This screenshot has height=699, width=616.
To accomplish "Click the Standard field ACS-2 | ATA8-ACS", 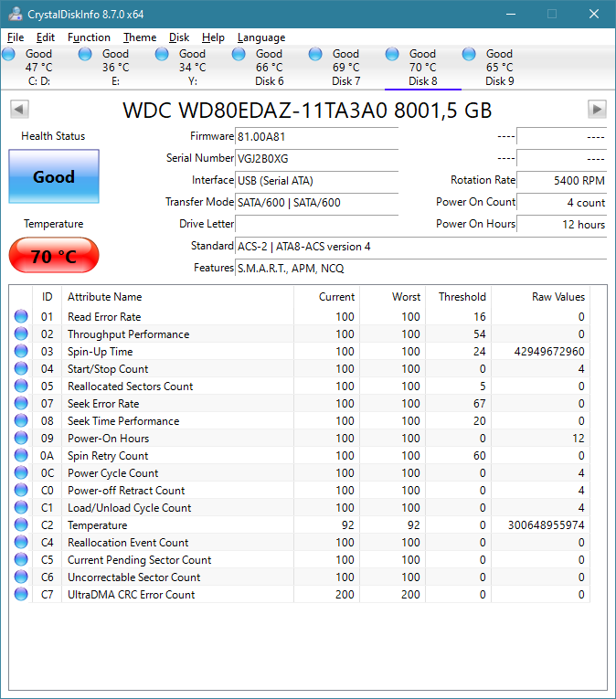I will pos(420,246).
